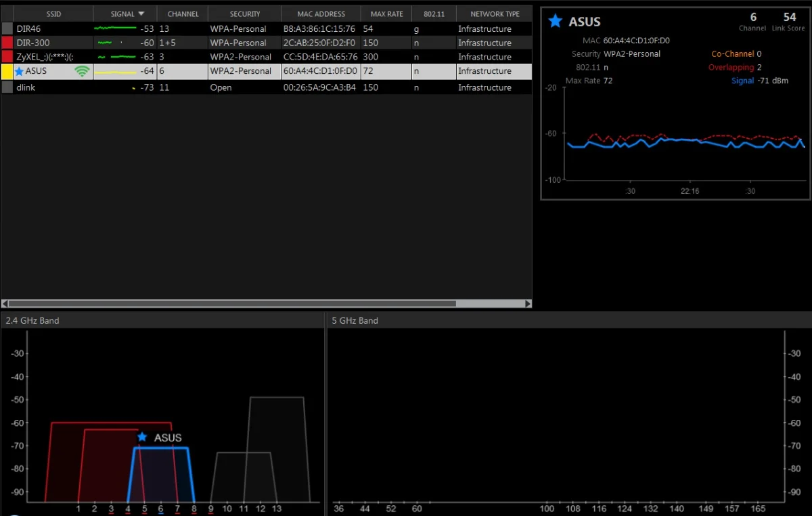Image resolution: width=812 pixels, height=516 pixels.
Task: Click the green Wi-Fi connected icon in the ASUS row
Action: click(x=83, y=71)
